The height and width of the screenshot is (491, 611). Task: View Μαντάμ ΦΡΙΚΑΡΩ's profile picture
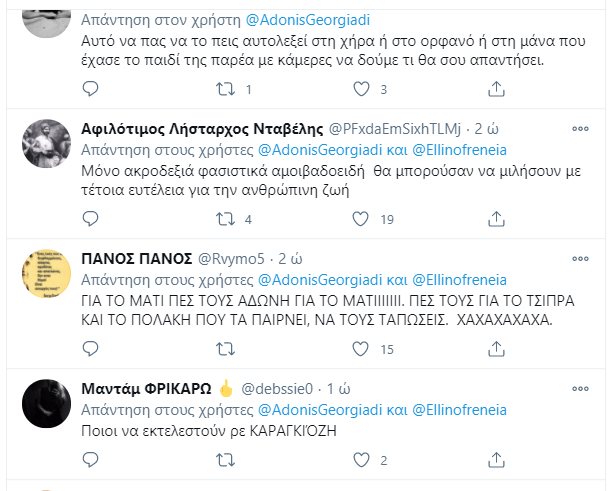click(x=46, y=403)
